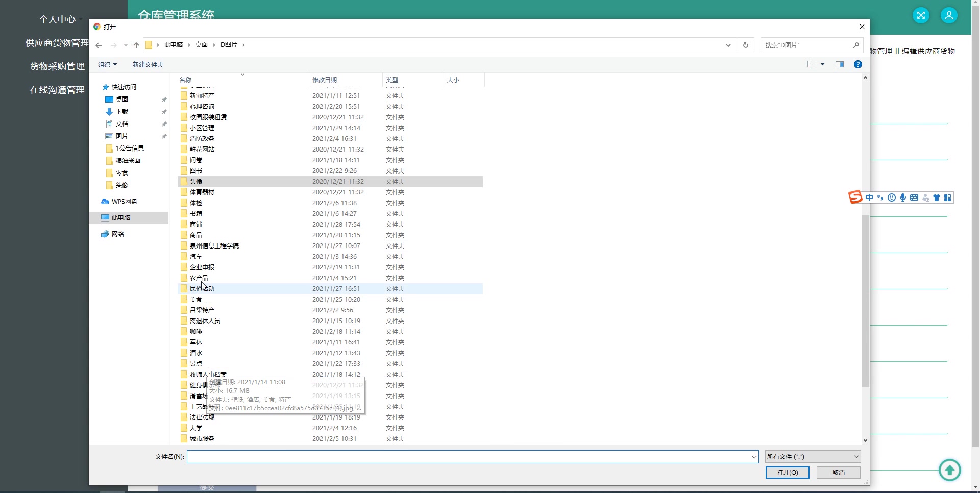
Task: Open emoji smiley on Sogou IME bar
Action: click(892, 198)
